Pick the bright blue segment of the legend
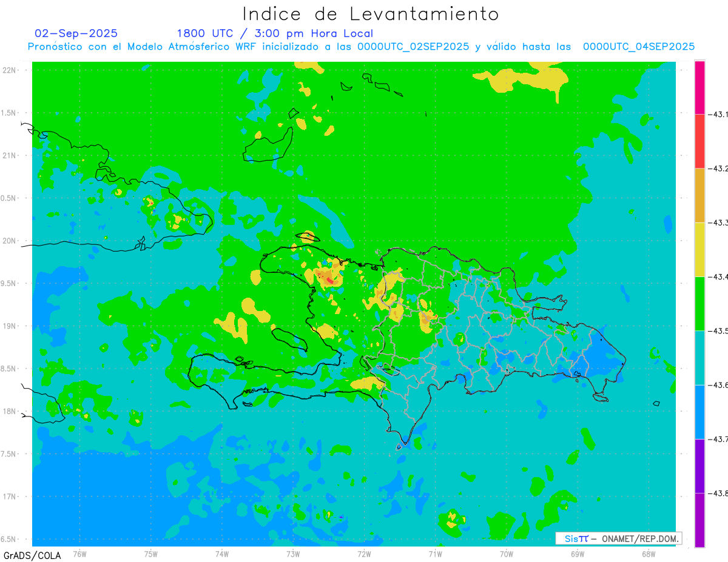 699,412
